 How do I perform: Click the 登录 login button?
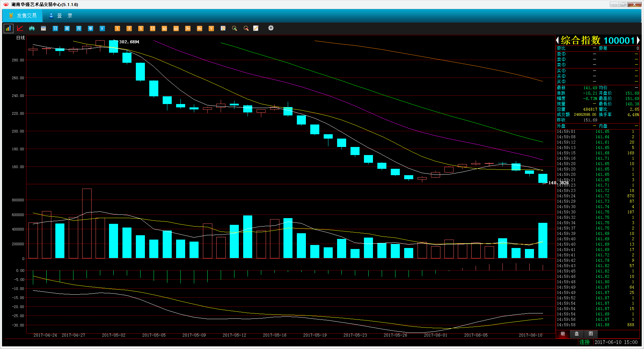[61, 16]
